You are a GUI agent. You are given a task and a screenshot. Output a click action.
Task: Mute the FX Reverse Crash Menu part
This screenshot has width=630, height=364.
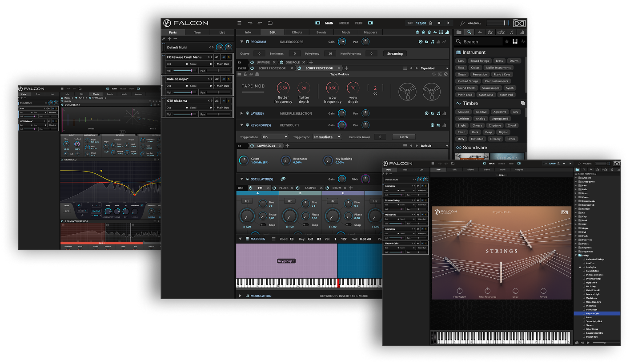pos(224,57)
